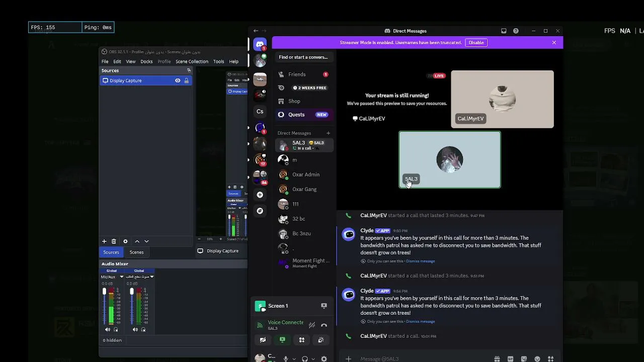Open the Bc 3nzu conversation

point(303,233)
